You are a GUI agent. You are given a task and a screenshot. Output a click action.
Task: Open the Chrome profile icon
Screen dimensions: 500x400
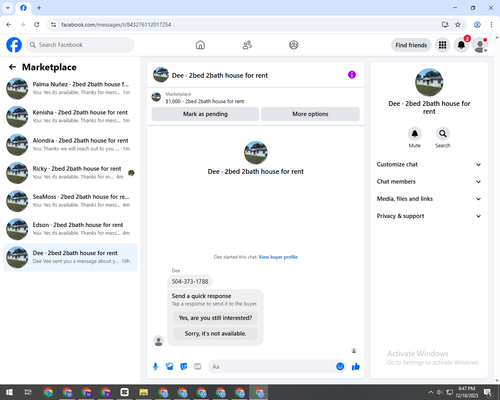[x=477, y=25]
